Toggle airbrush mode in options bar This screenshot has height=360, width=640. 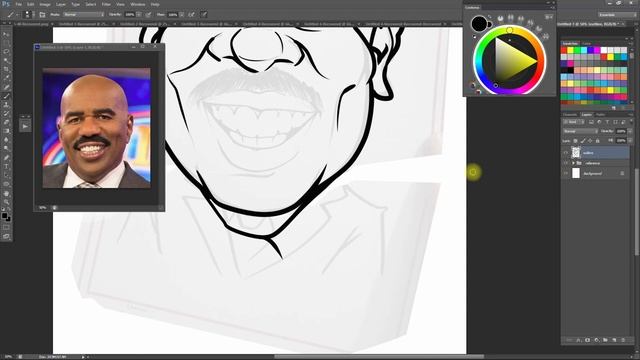click(x=191, y=15)
